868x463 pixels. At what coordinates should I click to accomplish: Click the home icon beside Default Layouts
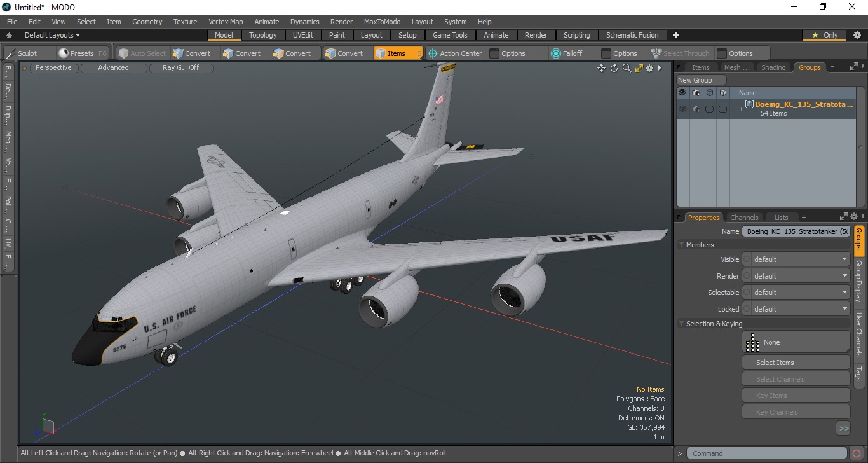coord(10,36)
